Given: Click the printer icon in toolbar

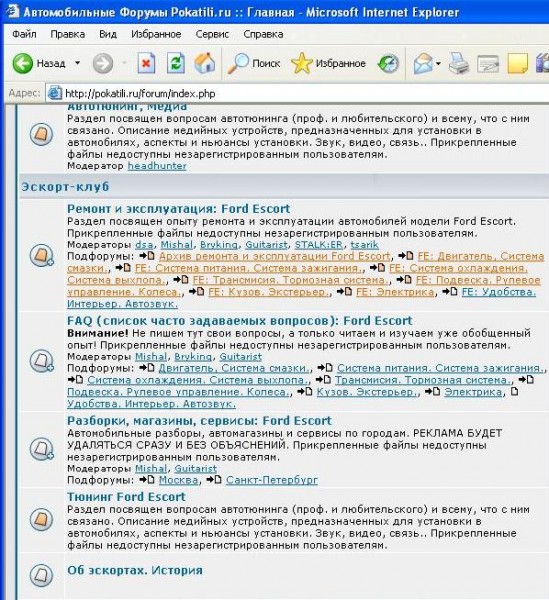Looking at the screenshot, I should (x=459, y=64).
